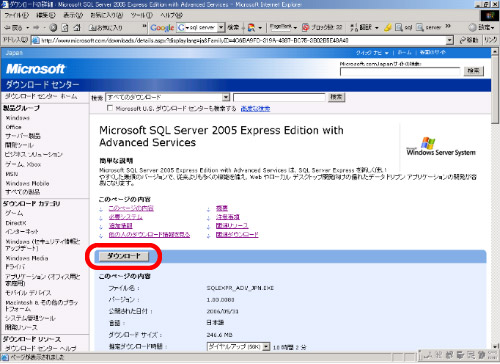Open the Windows product group link
Viewport: 500px width, 364px height.
(18, 118)
